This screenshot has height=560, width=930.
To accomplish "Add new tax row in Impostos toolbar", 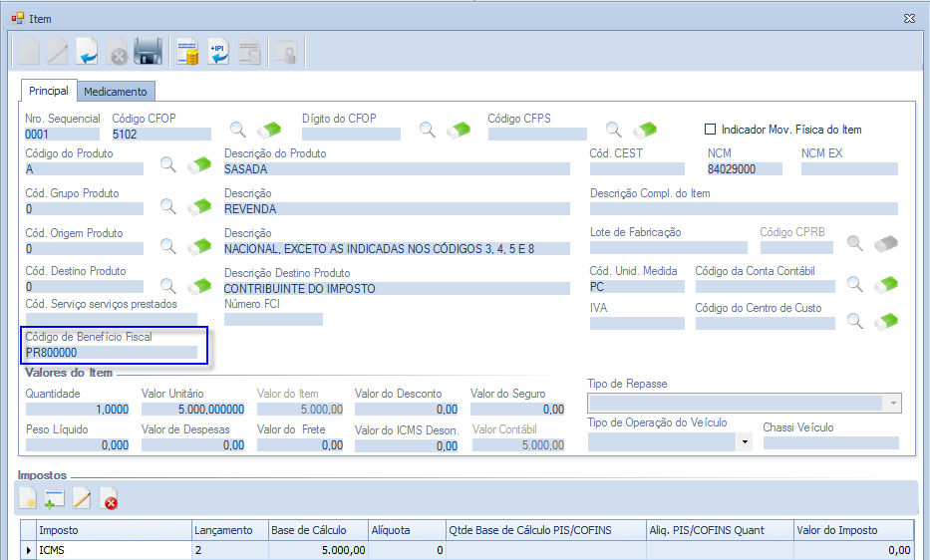I will [54, 498].
